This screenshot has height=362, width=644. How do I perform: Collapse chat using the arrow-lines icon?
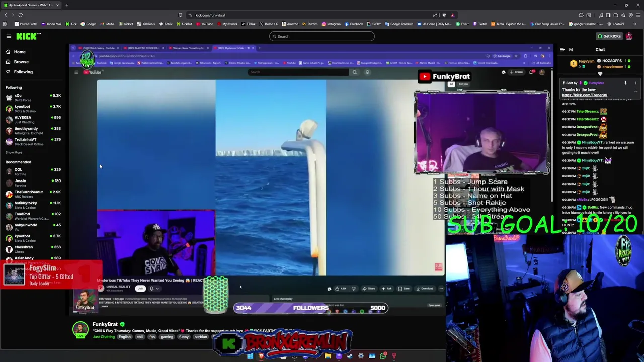[x=562, y=50]
